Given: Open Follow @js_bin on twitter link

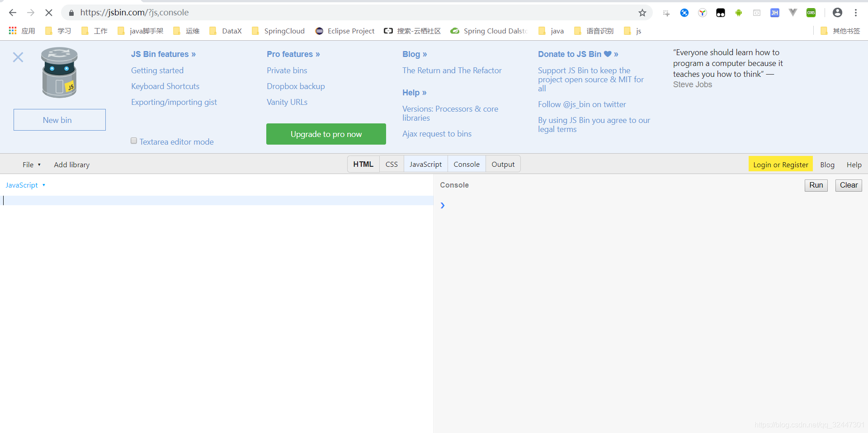Looking at the screenshot, I should [x=582, y=104].
